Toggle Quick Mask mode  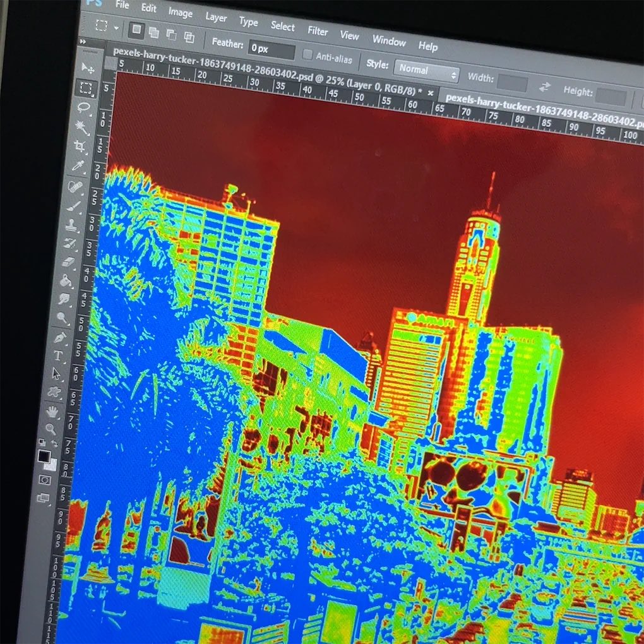45,480
